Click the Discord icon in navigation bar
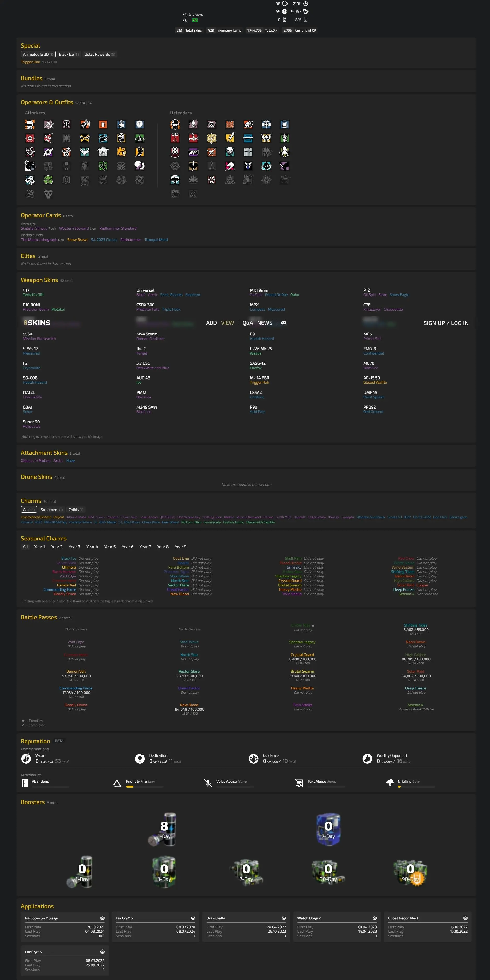490x980 pixels. tap(283, 323)
